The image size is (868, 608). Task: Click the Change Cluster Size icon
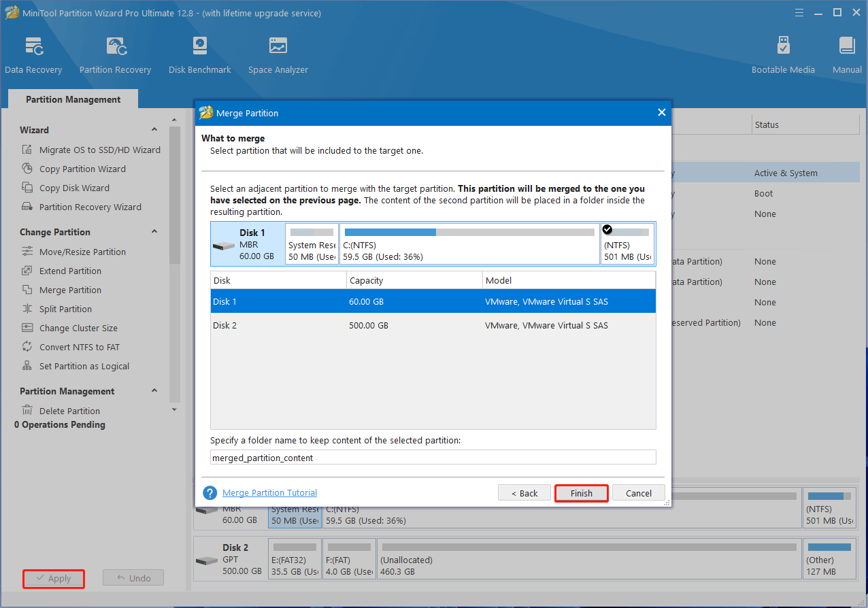pos(27,328)
